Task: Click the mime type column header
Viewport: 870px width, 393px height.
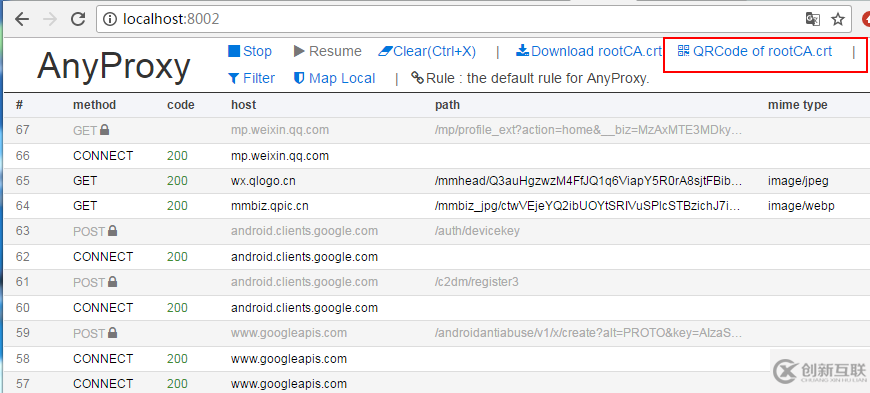Action: coord(797,105)
